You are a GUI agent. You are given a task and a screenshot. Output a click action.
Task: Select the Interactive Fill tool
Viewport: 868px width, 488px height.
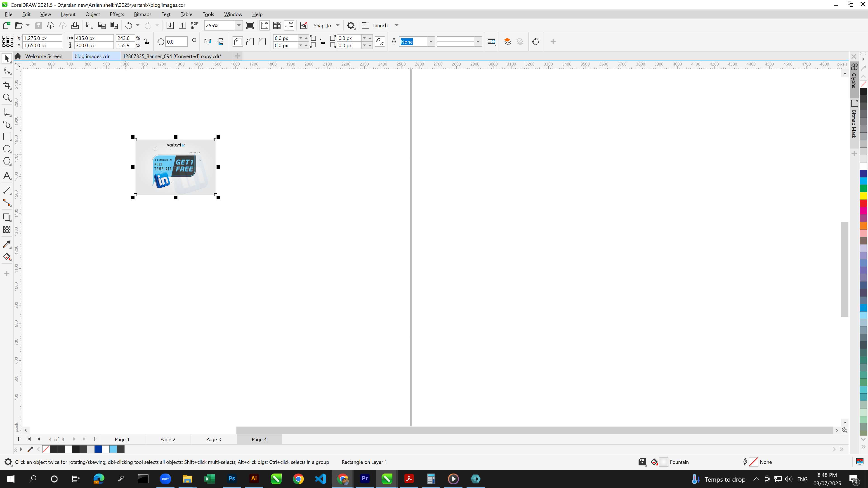point(7,257)
